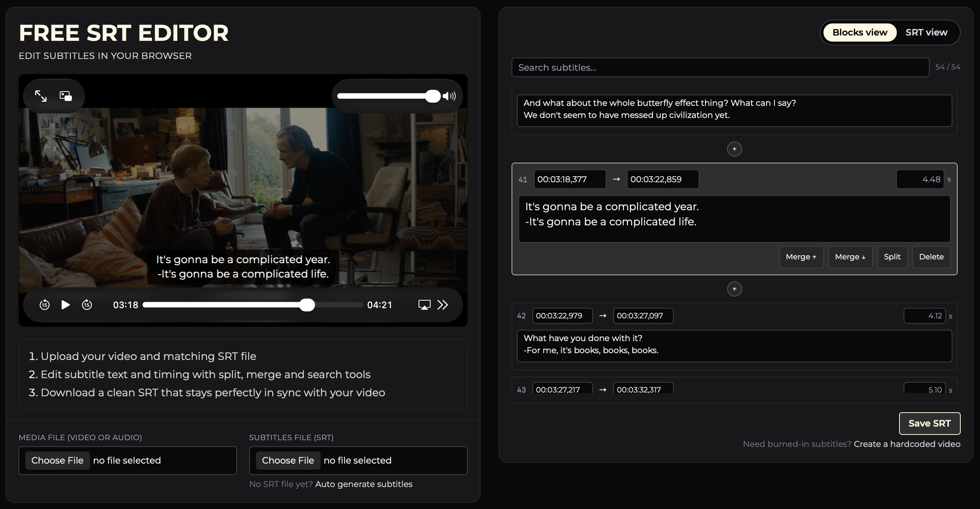This screenshot has width=980, height=509.
Task: Add subtitle block below block 41
Action: point(734,289)
